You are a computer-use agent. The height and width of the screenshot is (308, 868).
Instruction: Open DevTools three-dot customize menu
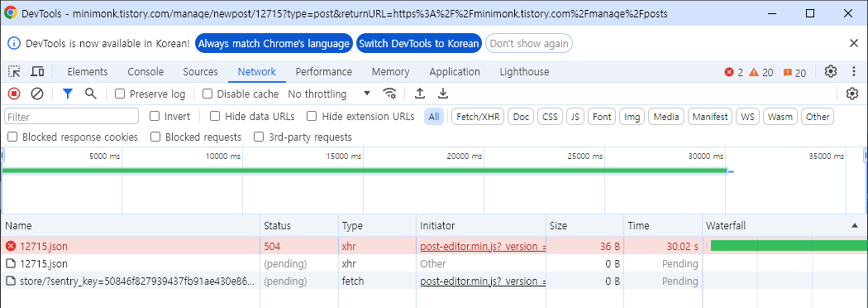(853, 71)
